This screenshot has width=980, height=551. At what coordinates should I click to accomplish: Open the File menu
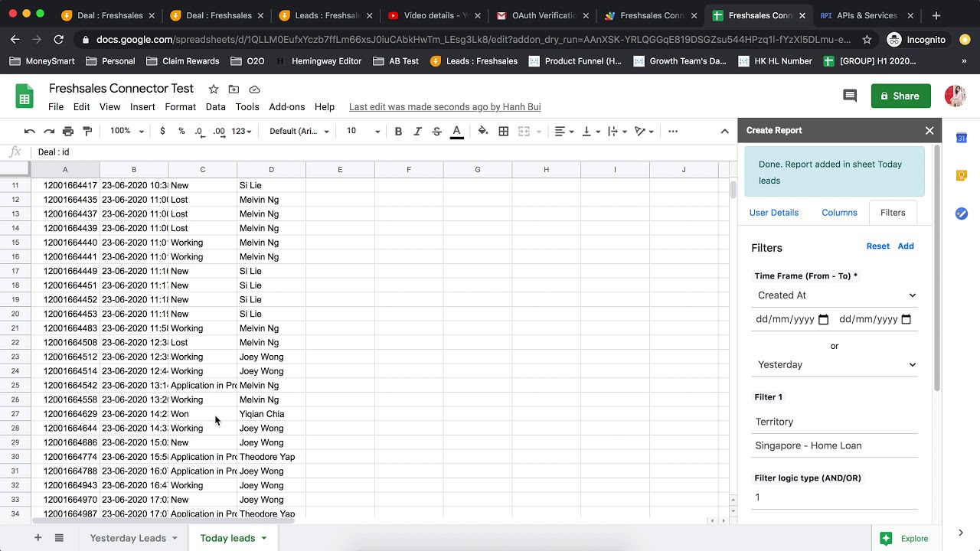coord(56,107)
